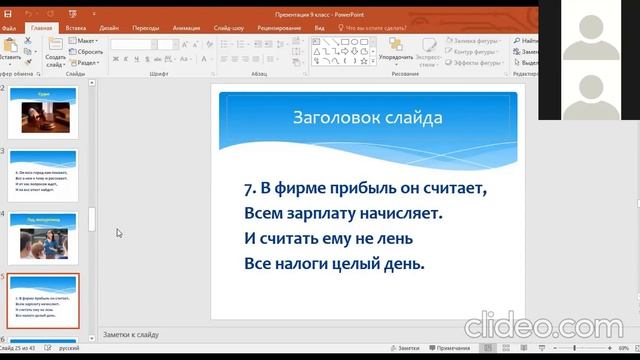This screenshot has width=640, height=360.
Task: Click the Undo arrow in title bar
Action: point(28,14)
